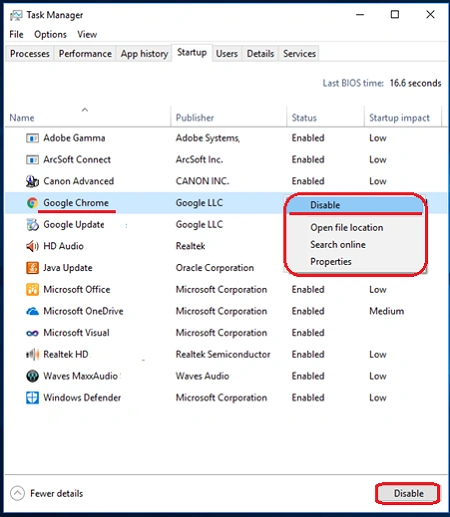Open the Options menu

click(x=50, y=34)
